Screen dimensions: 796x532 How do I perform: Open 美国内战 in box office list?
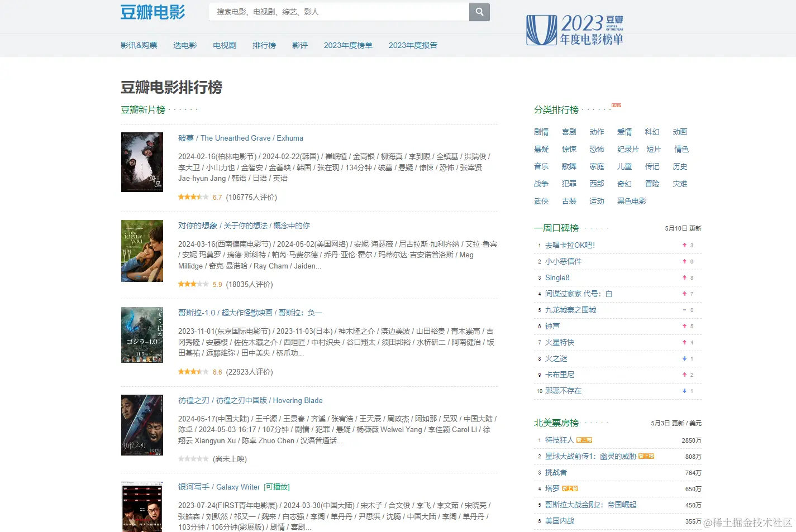tap(560, 521)
